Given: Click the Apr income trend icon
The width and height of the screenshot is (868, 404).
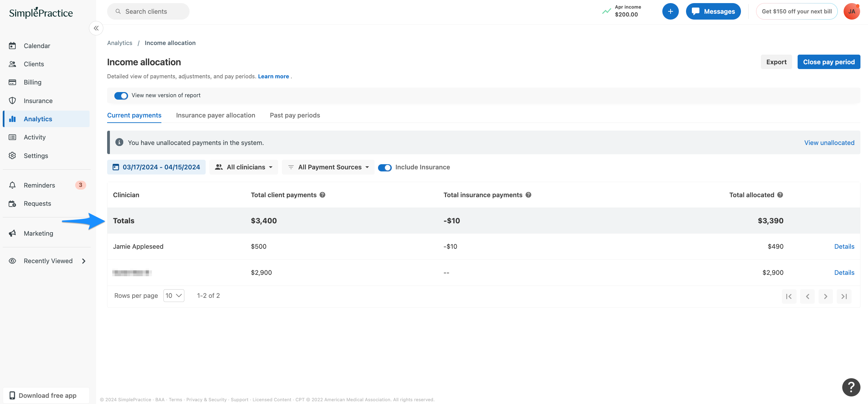Looking at the screenshot, I should 606,11.
